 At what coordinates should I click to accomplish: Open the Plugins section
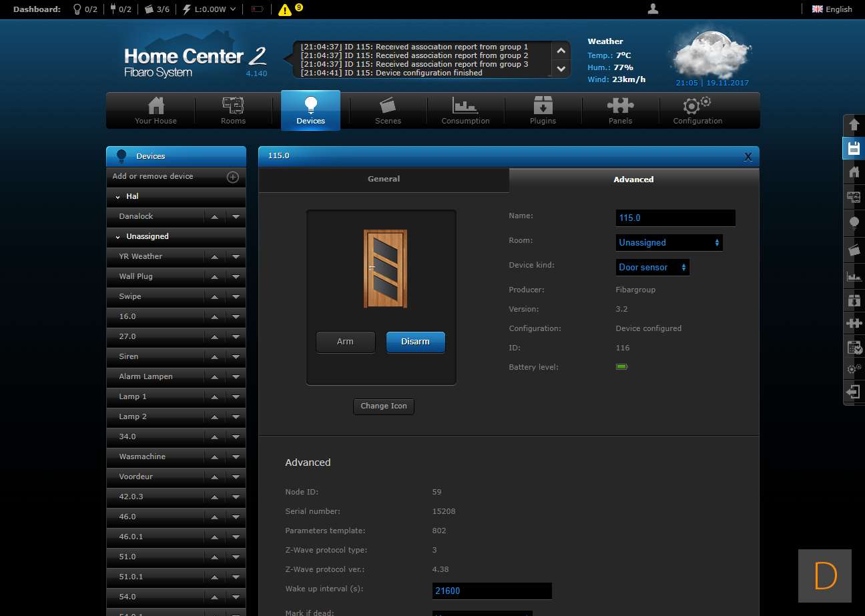point(543,110)
